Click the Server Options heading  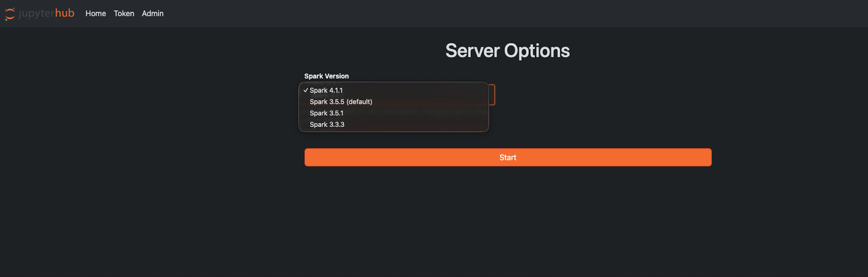tap(507, 51)
